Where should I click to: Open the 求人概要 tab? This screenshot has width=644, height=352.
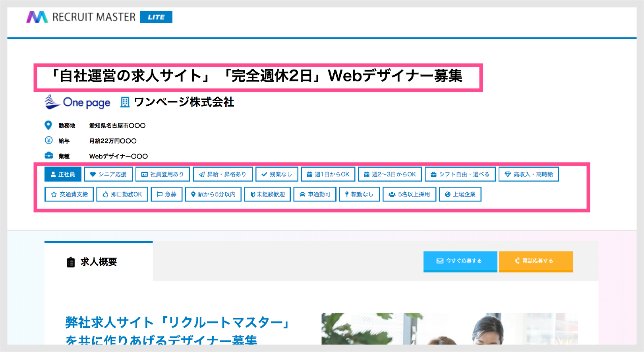(x=99, y=262)
